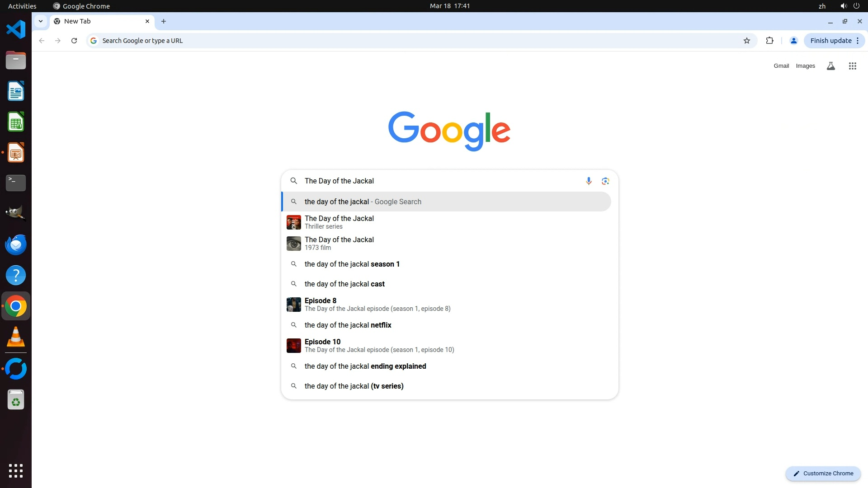The image size is (868, 488).
Task: Open the Extensions puzzle icon
Action: point(769,41)
